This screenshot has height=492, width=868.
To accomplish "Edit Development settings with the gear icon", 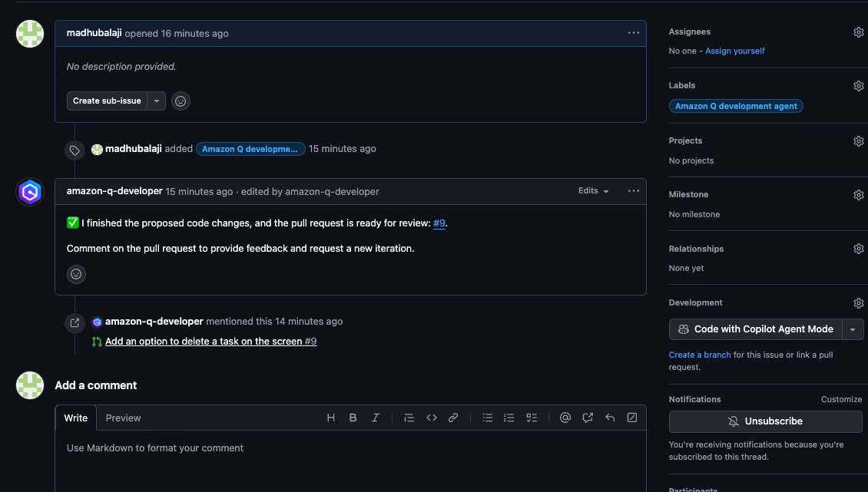I will tap(858, 302).
